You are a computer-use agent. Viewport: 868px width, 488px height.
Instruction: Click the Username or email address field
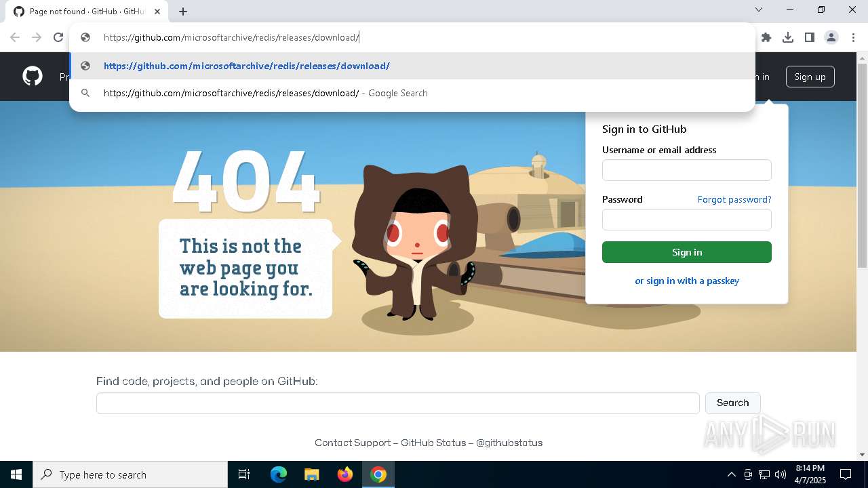(x=686, y=170)
